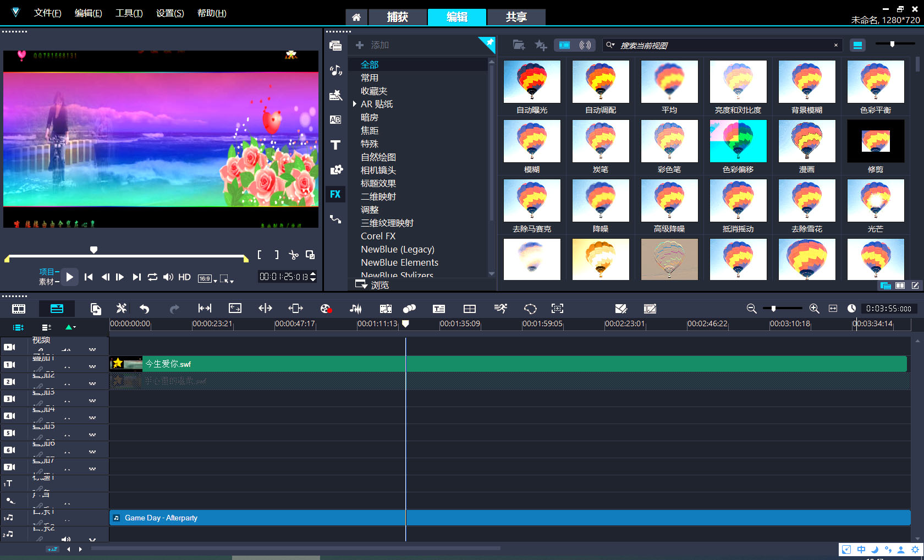Toggle the audio filters view in library

tap(585, 45)
